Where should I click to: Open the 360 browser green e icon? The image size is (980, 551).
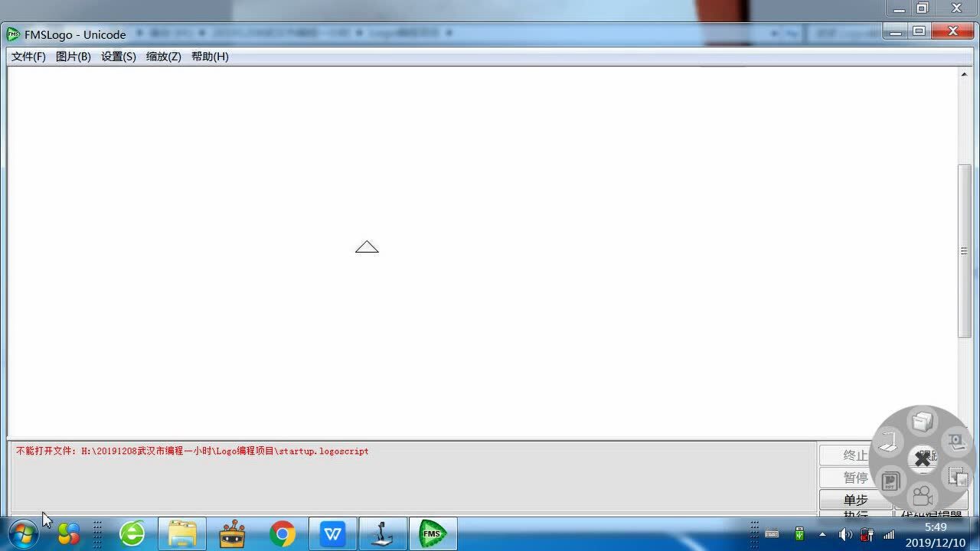[132, 533]
